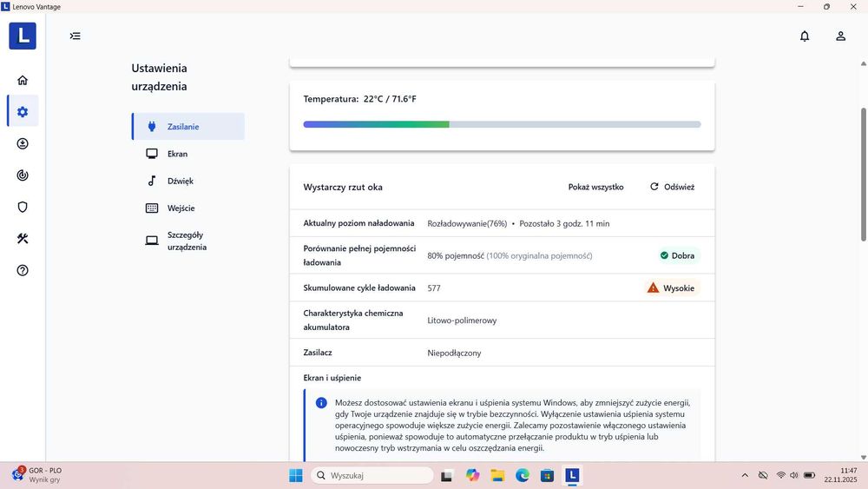
Task: Open the security shield icon
Action: point(23,207)
